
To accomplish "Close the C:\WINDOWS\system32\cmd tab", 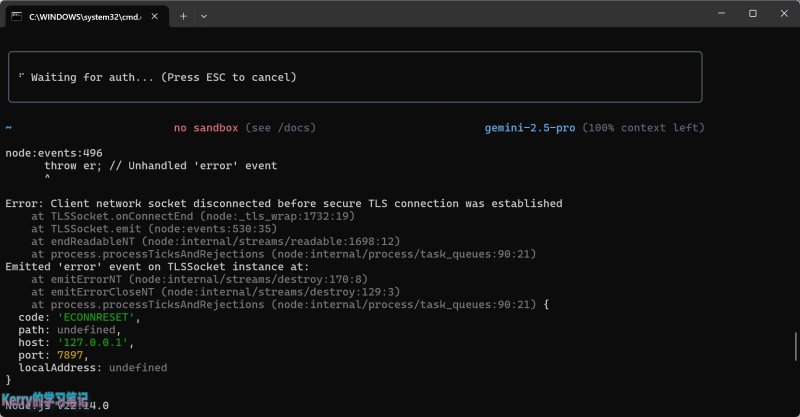I will (155, 16).
